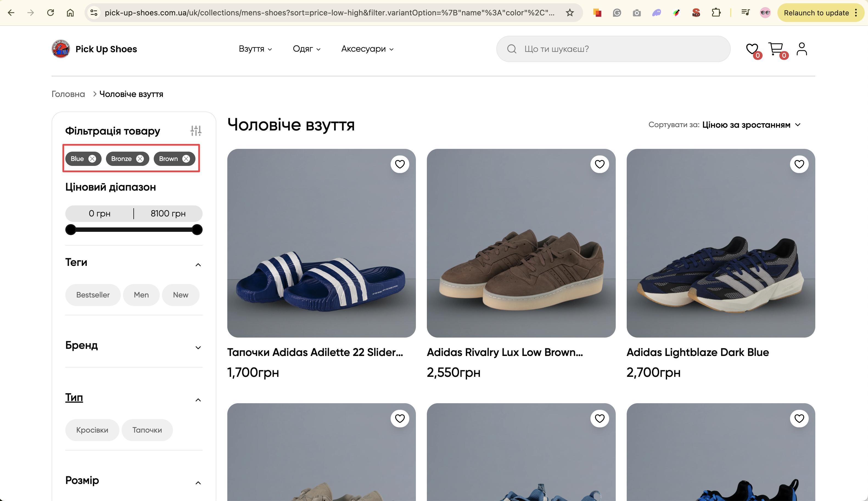Screen dimensions: 868x501
Task: Toggle the Тапочки type filter
Action: pyautogui.click(x=147, y=430)
